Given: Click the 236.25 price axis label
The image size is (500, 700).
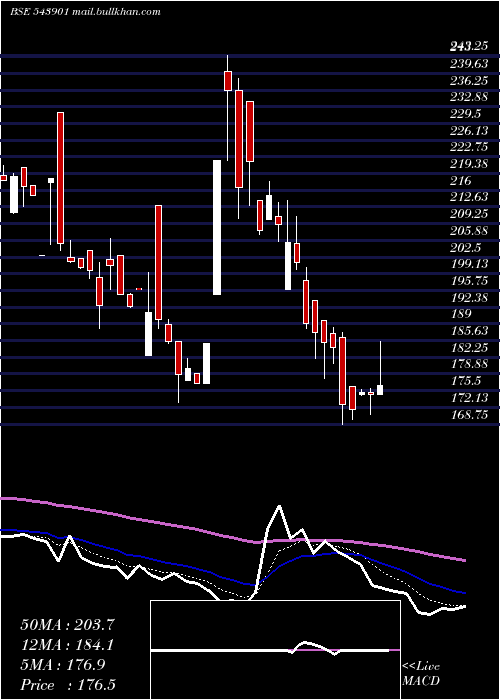Looking at the screenshot, I should point(469,80).
